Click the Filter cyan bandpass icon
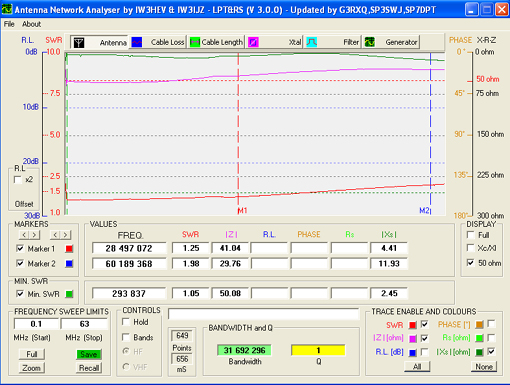Viewport: 510px width, 385px height. click(x=311, y=42)
